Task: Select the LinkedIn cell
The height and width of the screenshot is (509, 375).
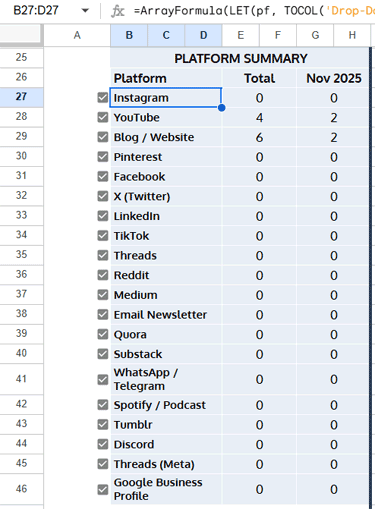Action: (166, 216)
